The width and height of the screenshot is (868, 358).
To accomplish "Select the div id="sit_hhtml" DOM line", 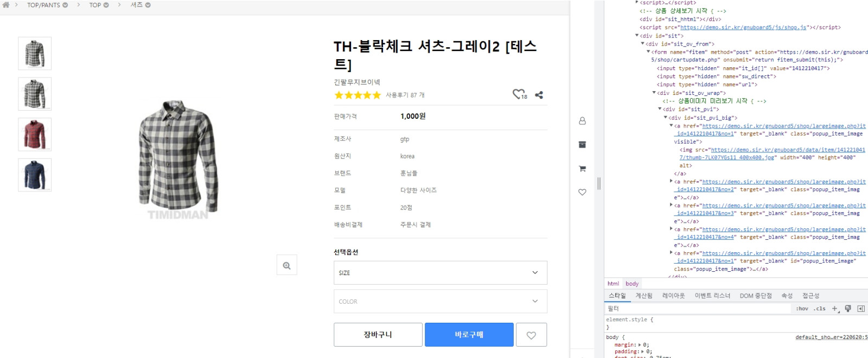I will [680, 20].
